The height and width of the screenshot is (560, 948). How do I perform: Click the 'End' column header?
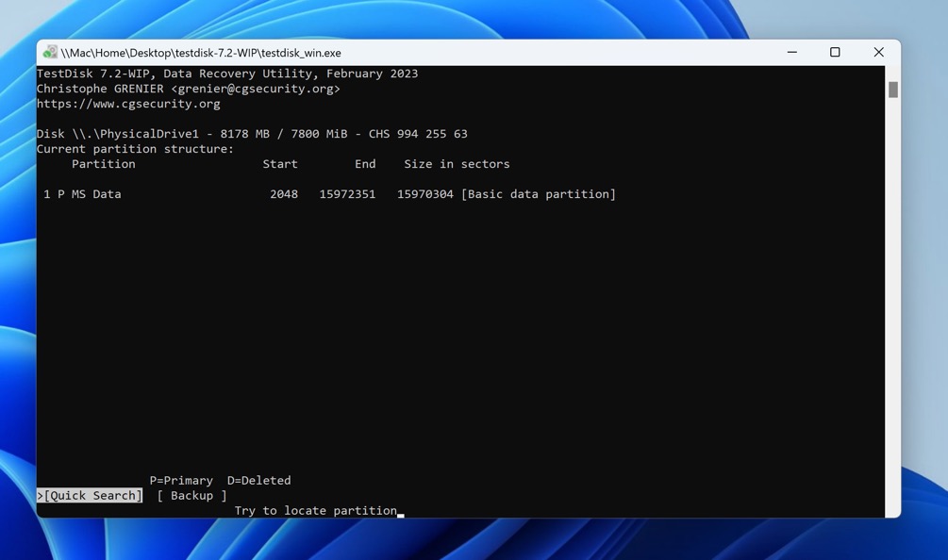[x=365, y=164]
